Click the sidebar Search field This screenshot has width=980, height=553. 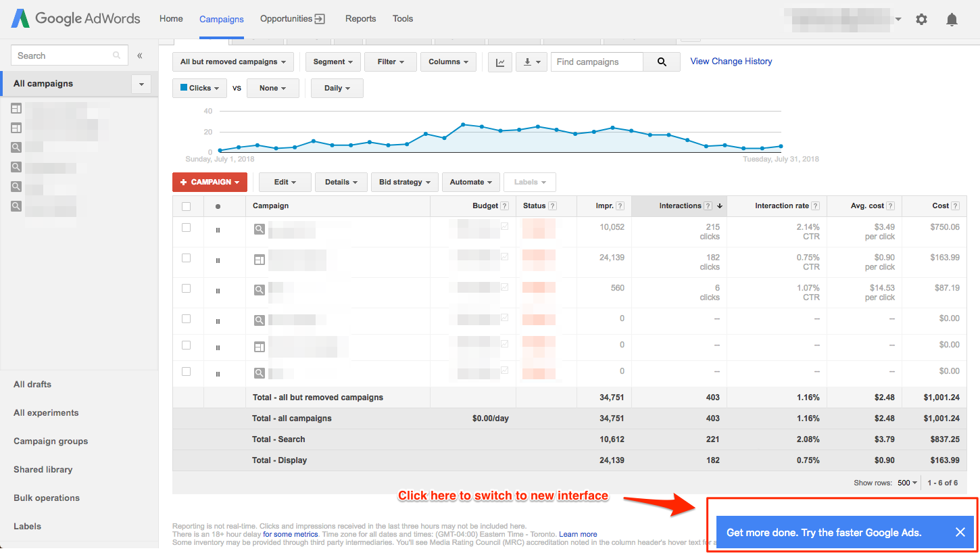70,55
